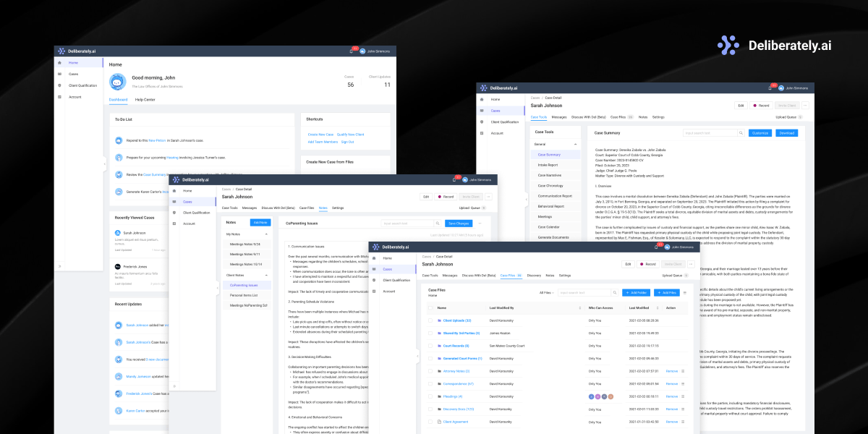Image resolution: width=868 pixels, height=434 pixels.
Task: Click the notification bell in Home window
Action: [x=351, y=51]
